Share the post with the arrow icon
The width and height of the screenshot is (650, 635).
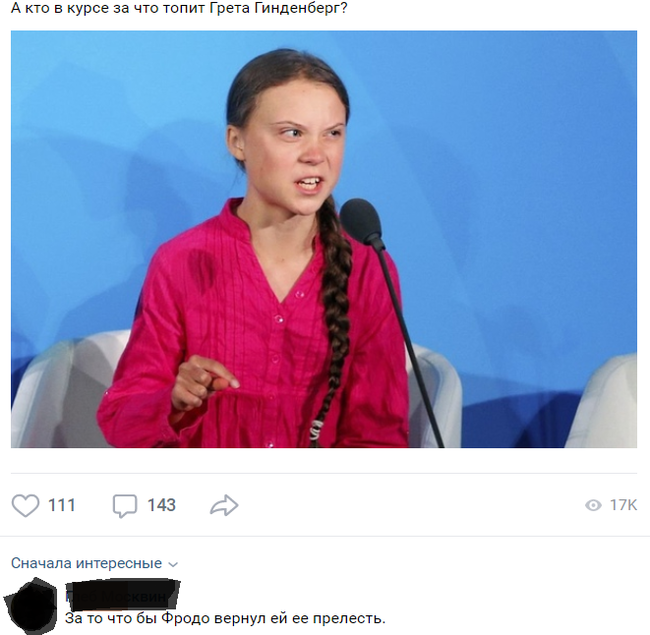[x=224, y=505]
